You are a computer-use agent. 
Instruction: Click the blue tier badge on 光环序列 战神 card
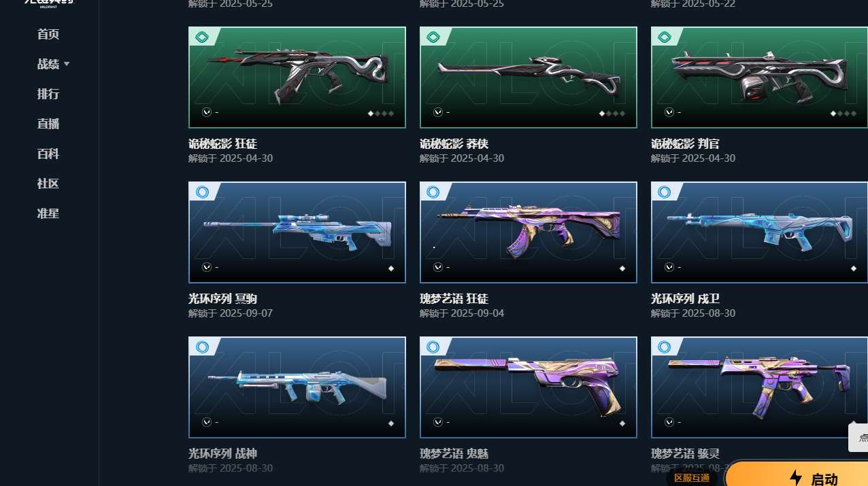pos(202,347)
